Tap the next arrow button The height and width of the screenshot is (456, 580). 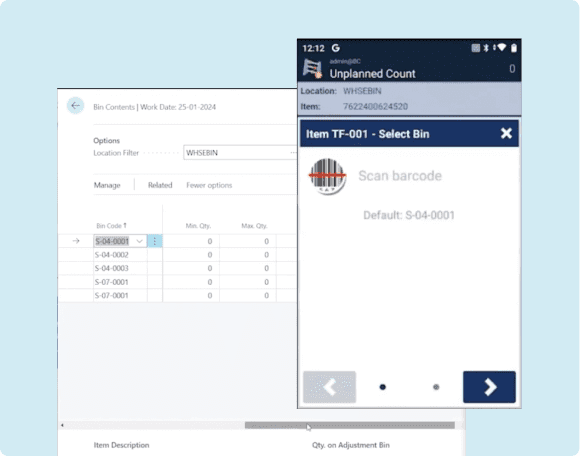tap(489, 387)
